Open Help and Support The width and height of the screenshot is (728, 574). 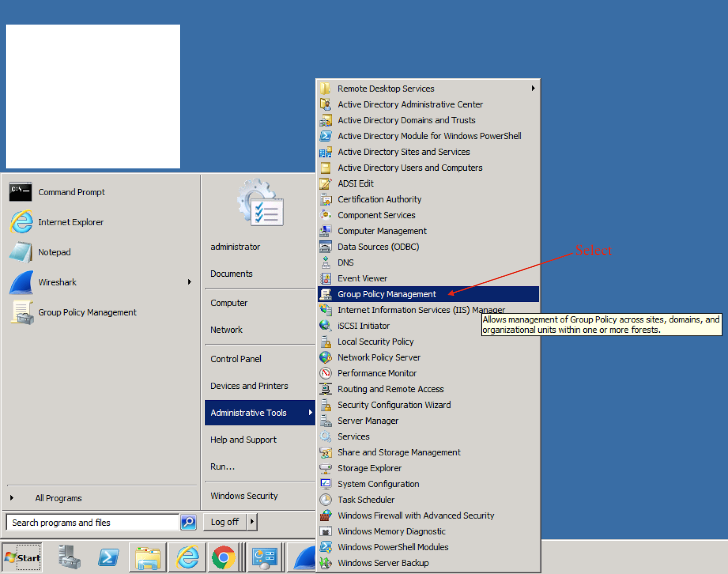(243, 439)
